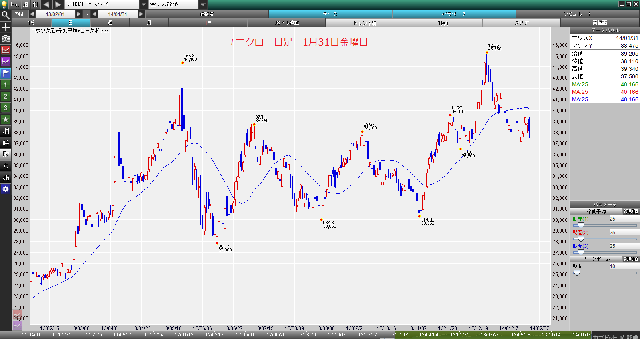Reset 移動平均 parameters with 初期値
The height and width of the screenshot is (346, 644).
(x=631, y=211)
